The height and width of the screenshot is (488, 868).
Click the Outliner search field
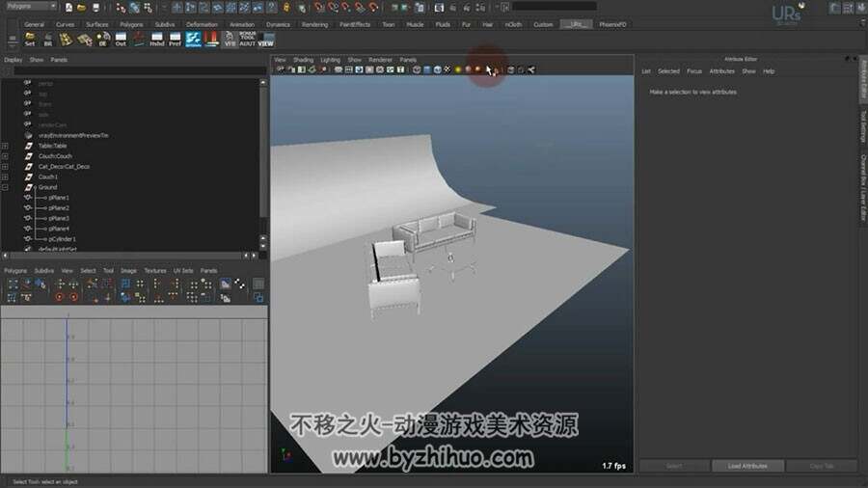click(140, 70)
